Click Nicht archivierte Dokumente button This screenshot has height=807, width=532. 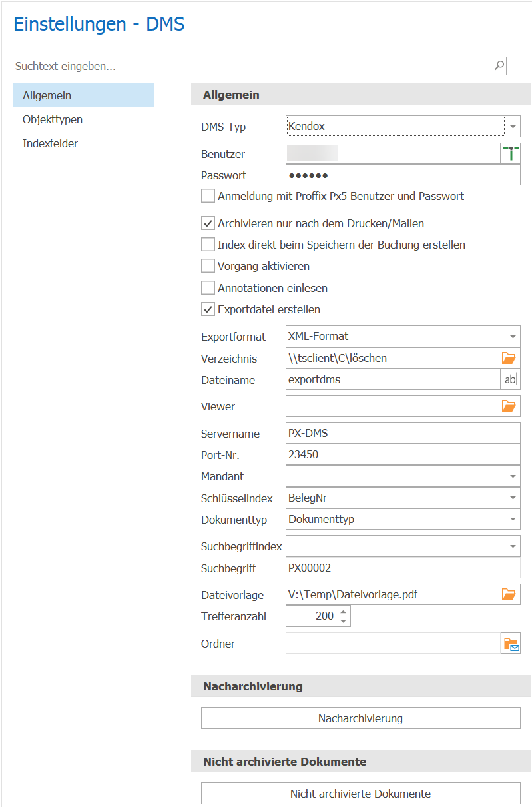click(x=360, y=794)
